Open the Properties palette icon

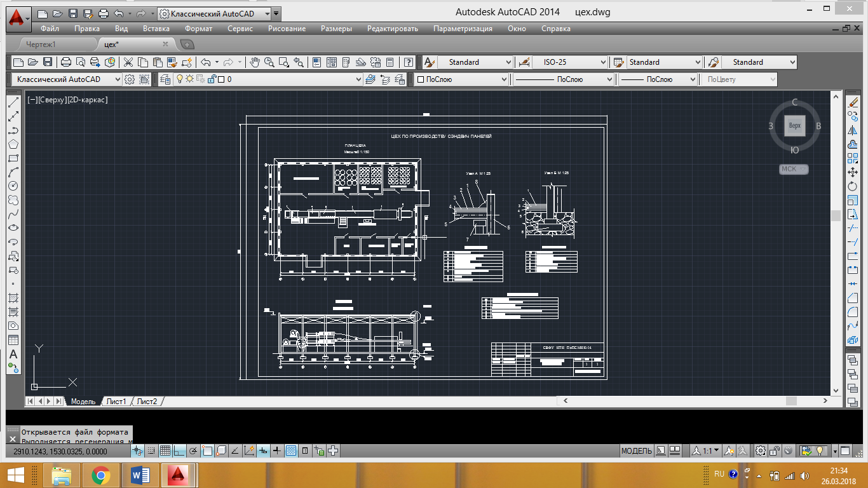click(316, 62)
